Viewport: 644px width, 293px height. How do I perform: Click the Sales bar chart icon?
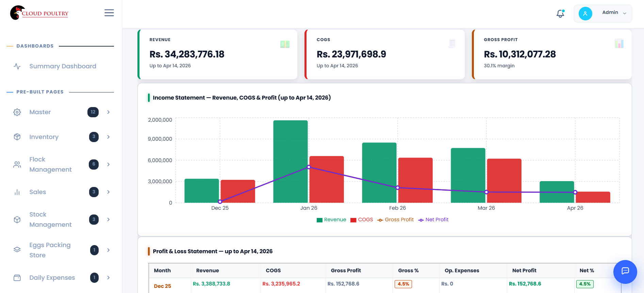point(17,192)
